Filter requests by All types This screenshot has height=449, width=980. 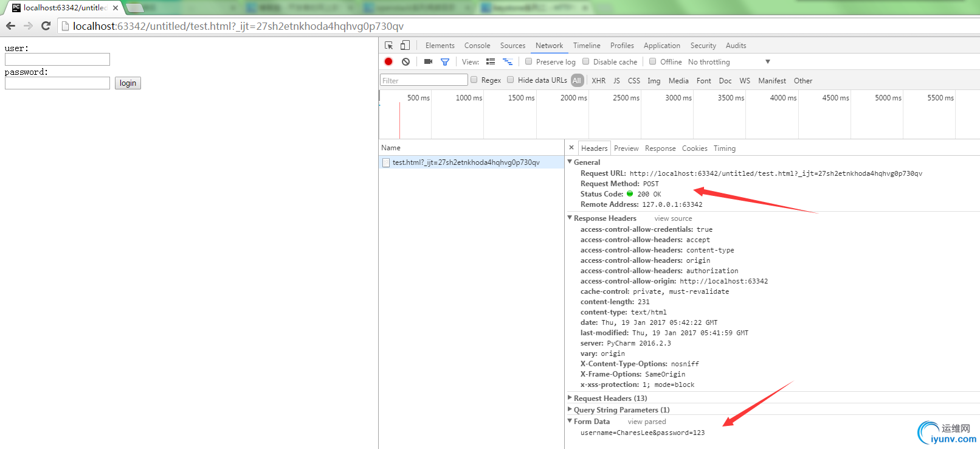point(577,80)
